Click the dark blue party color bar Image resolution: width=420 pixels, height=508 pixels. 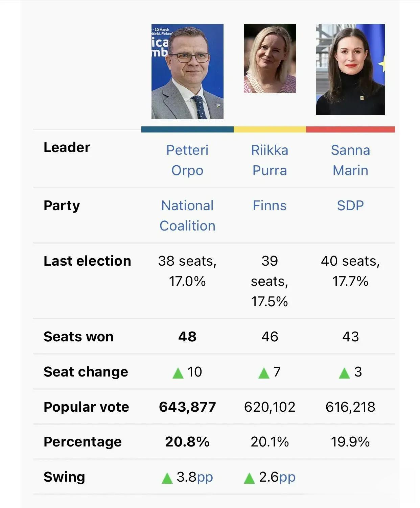pos(187,129)
